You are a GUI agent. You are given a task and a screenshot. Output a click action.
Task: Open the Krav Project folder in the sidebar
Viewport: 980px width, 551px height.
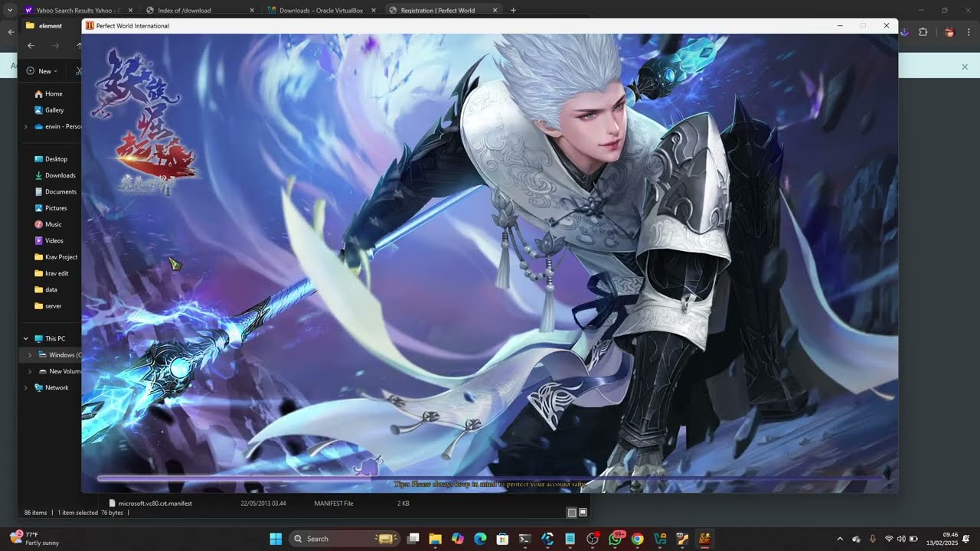click(55, 257)
